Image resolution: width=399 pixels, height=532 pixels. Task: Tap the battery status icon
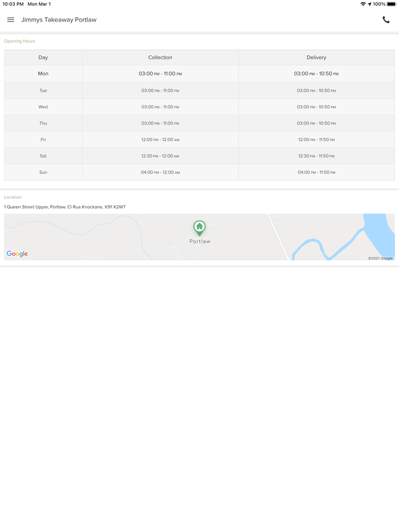pos(392,4)
